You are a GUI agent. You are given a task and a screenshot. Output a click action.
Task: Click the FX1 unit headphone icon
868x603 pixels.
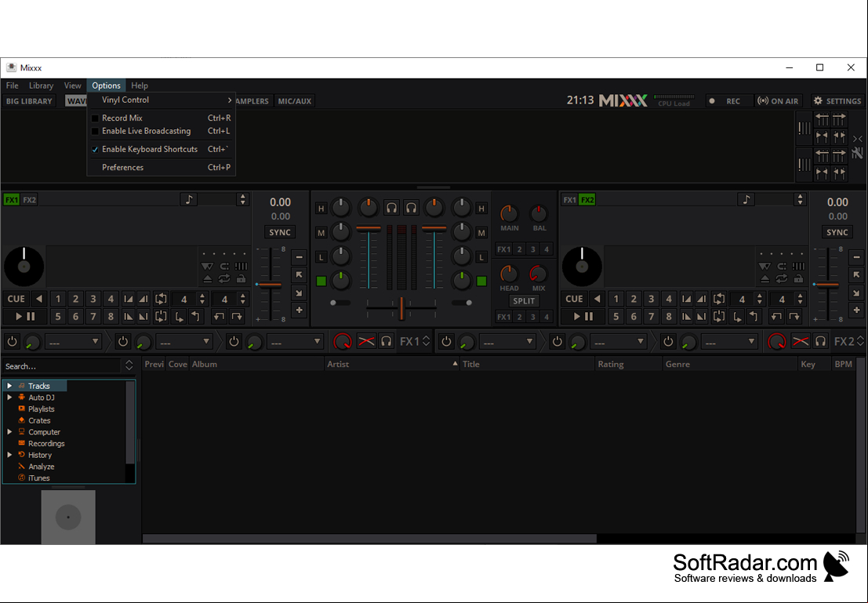[387, 342]
